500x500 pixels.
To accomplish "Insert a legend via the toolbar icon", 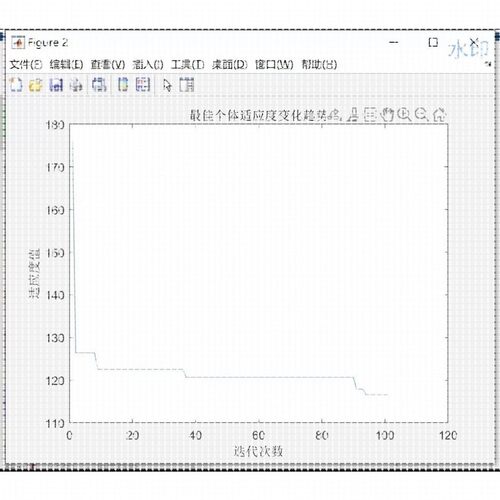I will [143, 85].
